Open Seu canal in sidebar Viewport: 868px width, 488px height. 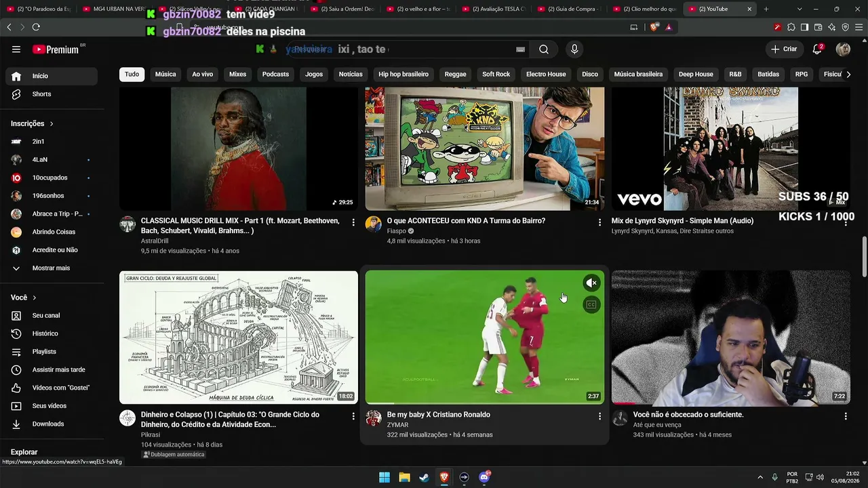click(x=52, y=315)
